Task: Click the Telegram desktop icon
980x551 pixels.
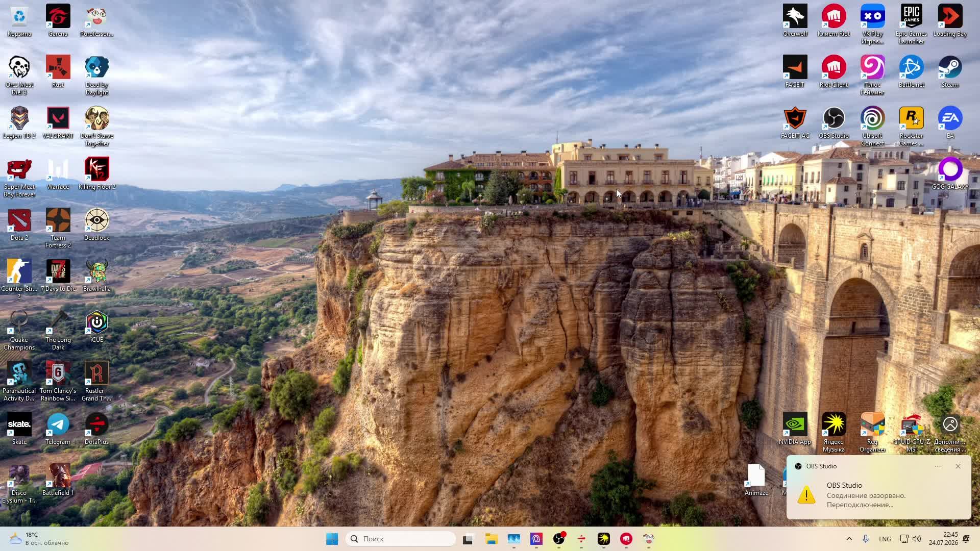Action: pyautogui.click(x=58, y=429)
